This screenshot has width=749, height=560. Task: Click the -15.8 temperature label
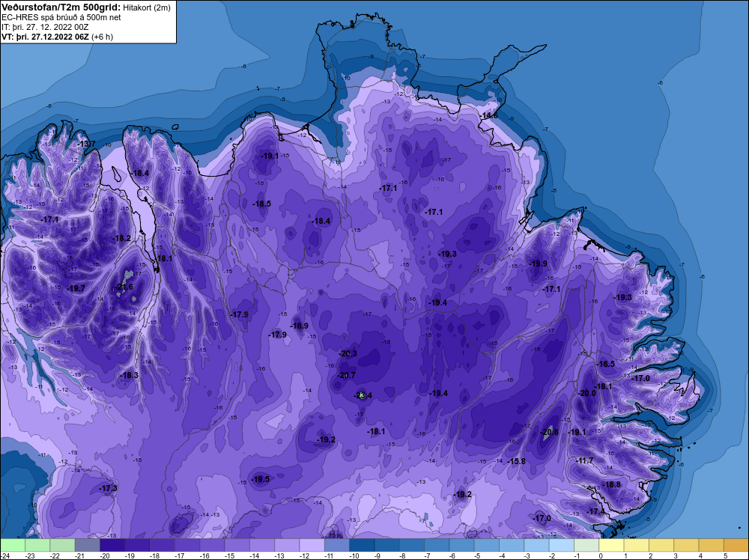[516, 461]
